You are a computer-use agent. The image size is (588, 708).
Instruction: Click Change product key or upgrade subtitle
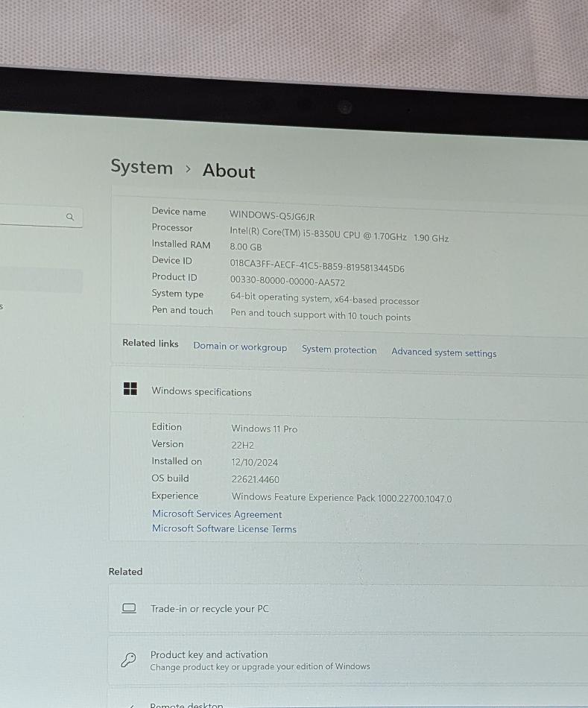click(260, 666)
